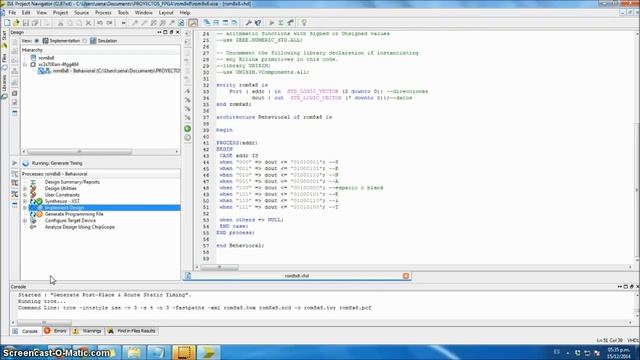The image size is (640, 360).
Task: Expand the Synthesize - XST process
Action: (25, 202)
